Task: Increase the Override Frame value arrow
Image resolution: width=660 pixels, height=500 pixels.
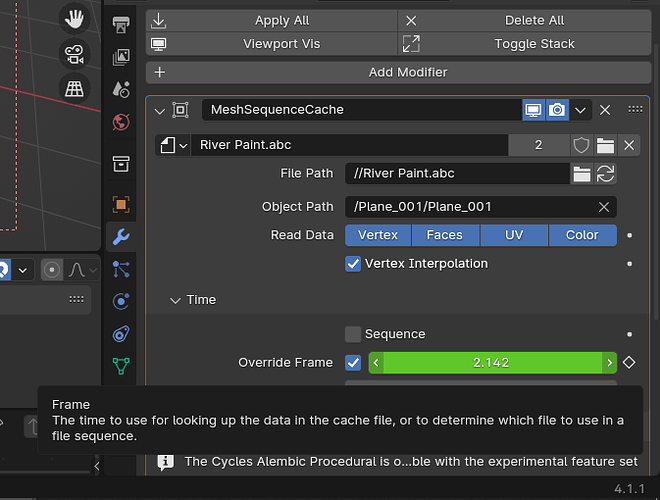Action: 609,362
